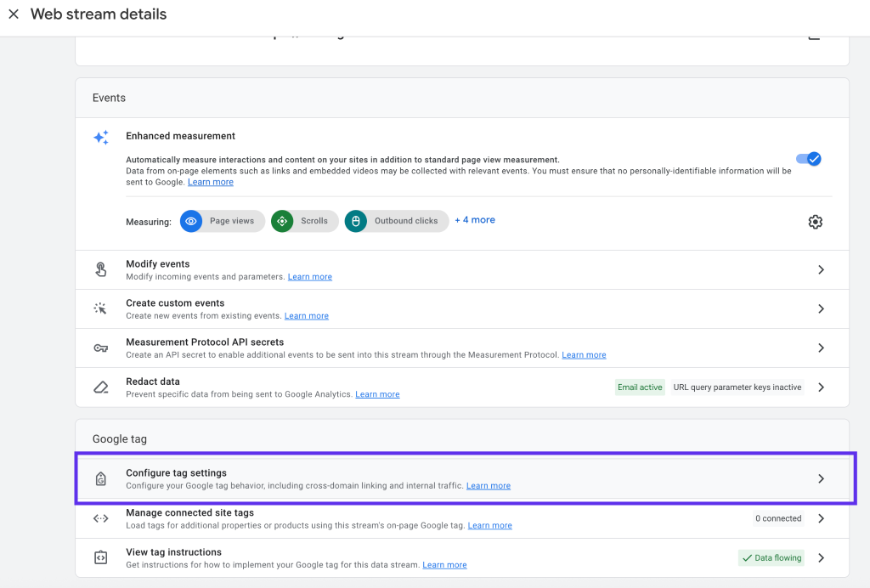This screenshot has height=588, width=870.
Task: Click the Enhanced measurement sparkle icon
Action: click(101, 138)
